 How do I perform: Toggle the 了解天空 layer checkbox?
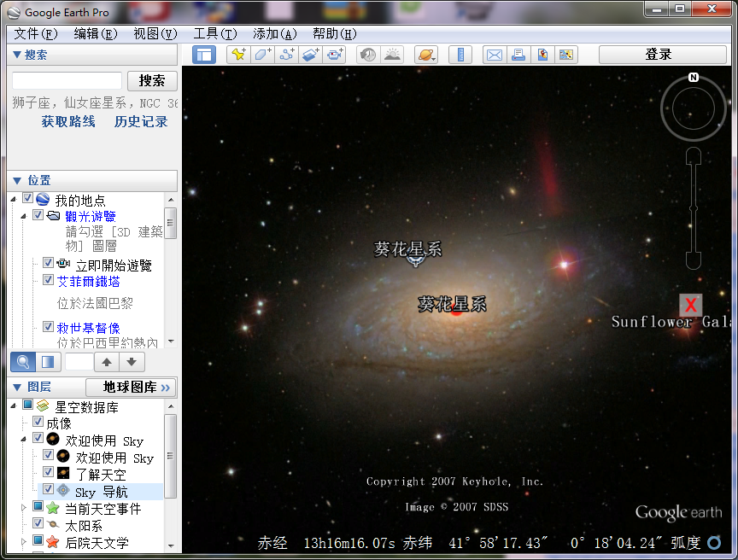48,471
